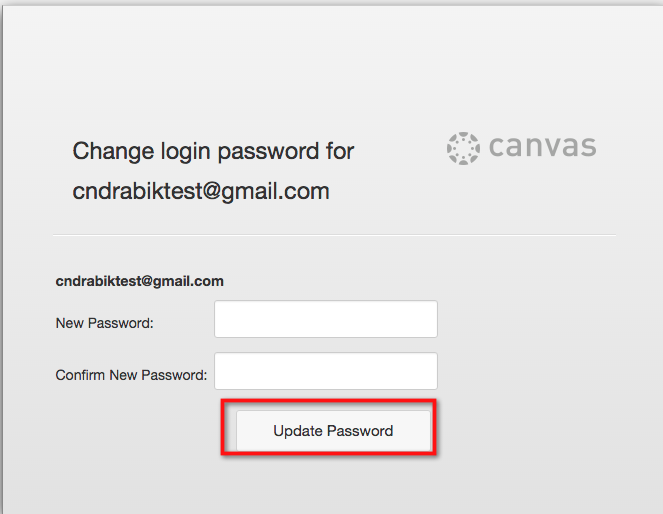Click the Canvas circular logo icon

[x=462, y=147]
